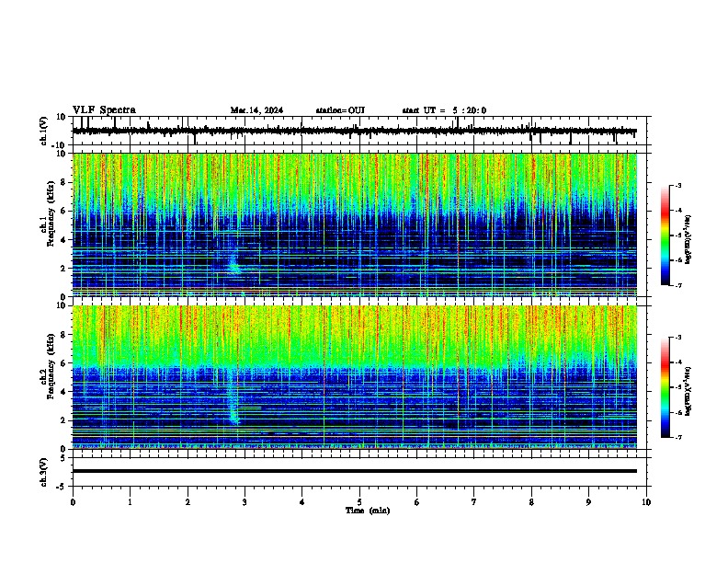Click the whistler signal in ch.1 spectrogram

point(234,265)
